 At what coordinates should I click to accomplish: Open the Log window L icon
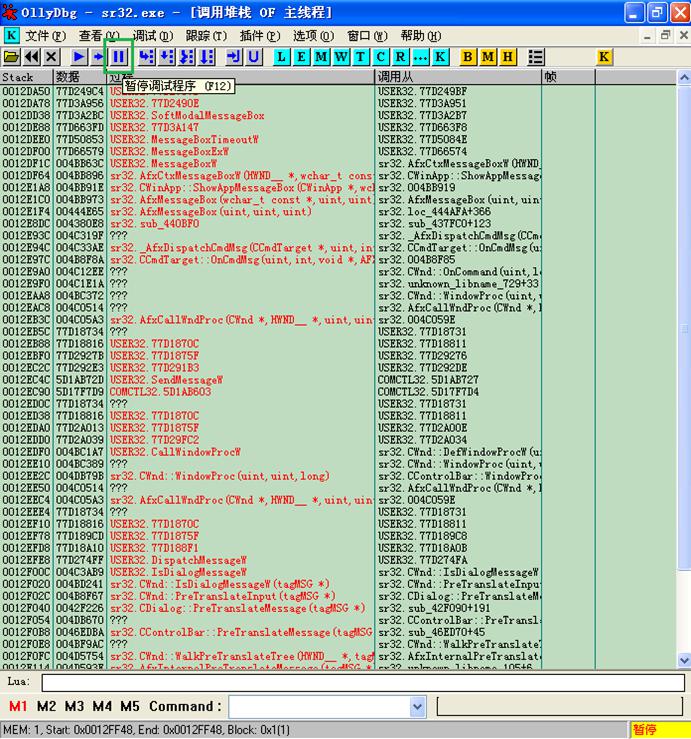point(281,57)
